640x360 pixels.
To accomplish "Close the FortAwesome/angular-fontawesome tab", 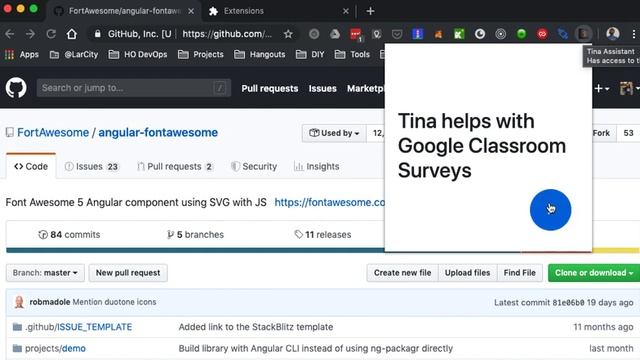I will 191,11.
